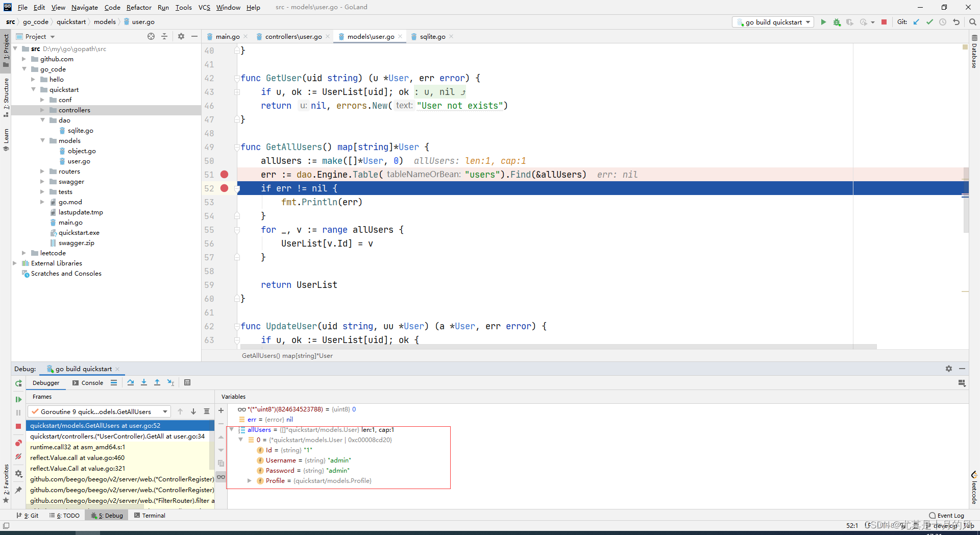Open Search Everywhere magnifier
980x535 pixels.
pyautogui.click(x=972, y=22)
